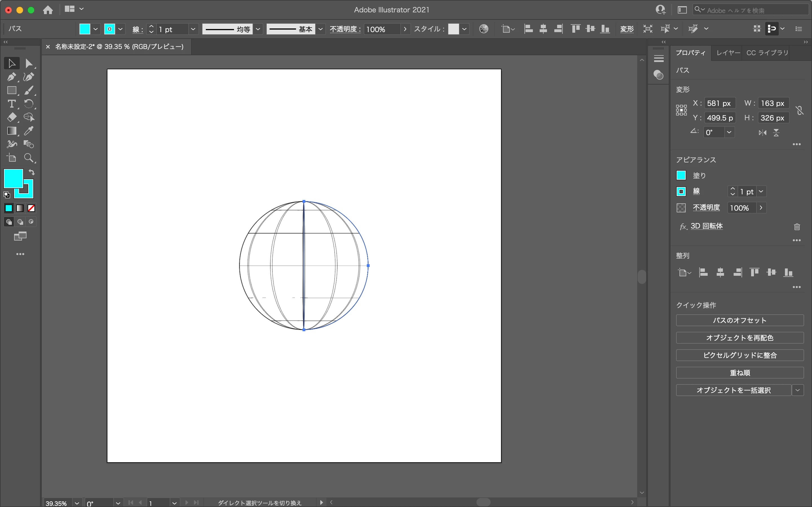812x507 pixels.
Task: Choose the Type tool
Action: [x=11, y=104]
